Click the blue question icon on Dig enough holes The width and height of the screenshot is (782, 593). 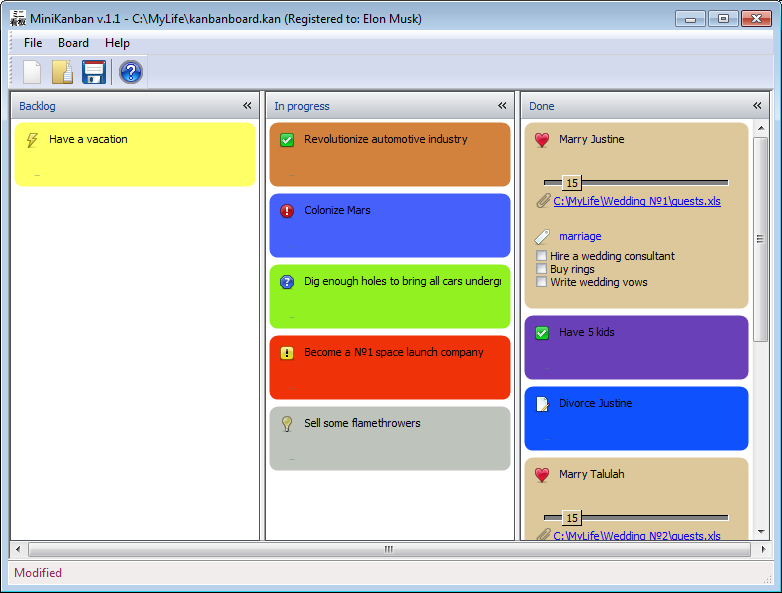(x=287, y=282)
